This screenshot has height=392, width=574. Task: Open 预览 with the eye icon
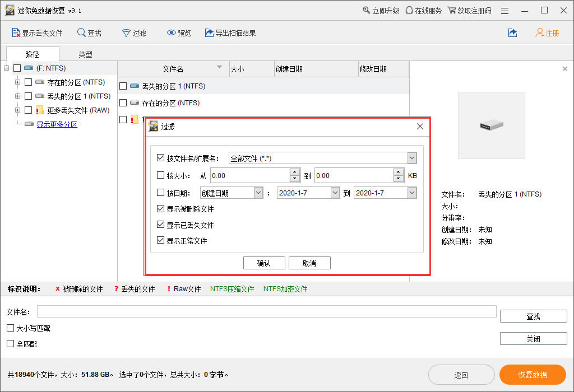pos(172,33)
